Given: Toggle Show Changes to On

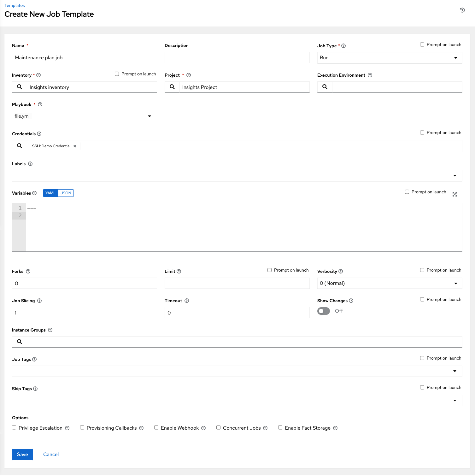Looking at the screenshot, I should coord(323,311).
